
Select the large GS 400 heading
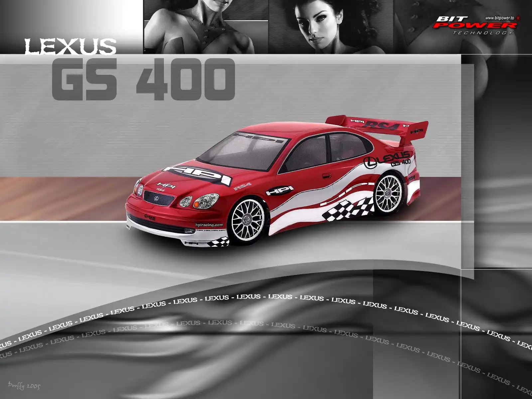coord(144,79)
